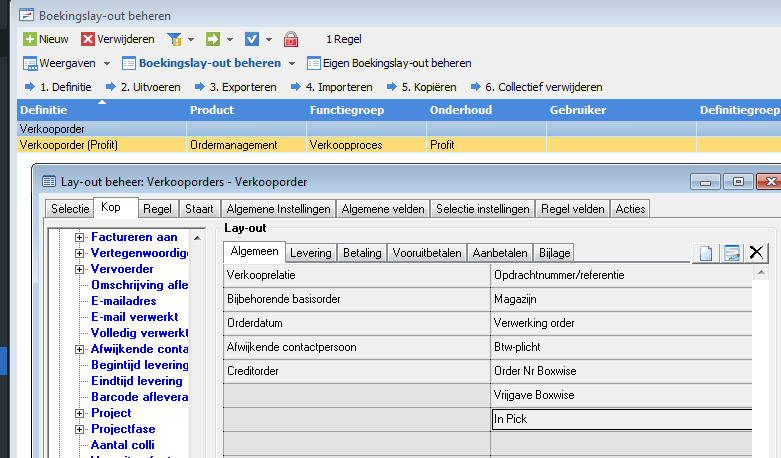Click the red padlock icon

coord(291,39)
